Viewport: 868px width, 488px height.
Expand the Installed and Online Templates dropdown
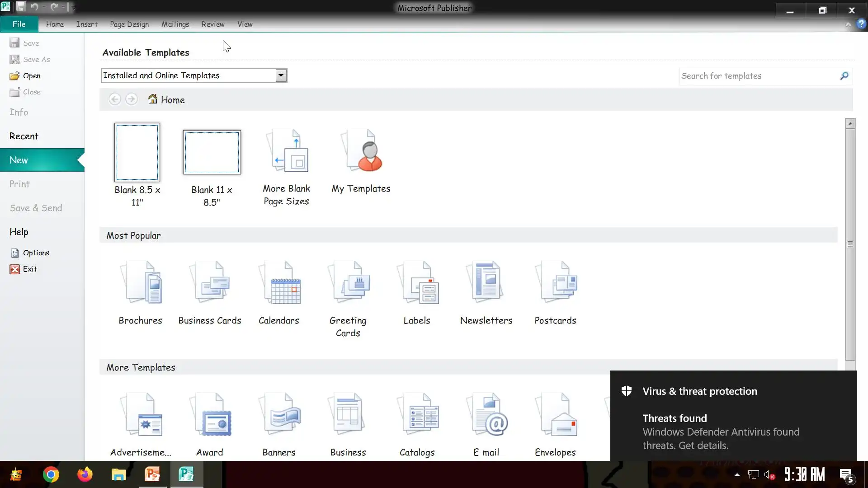pos(281,75)
